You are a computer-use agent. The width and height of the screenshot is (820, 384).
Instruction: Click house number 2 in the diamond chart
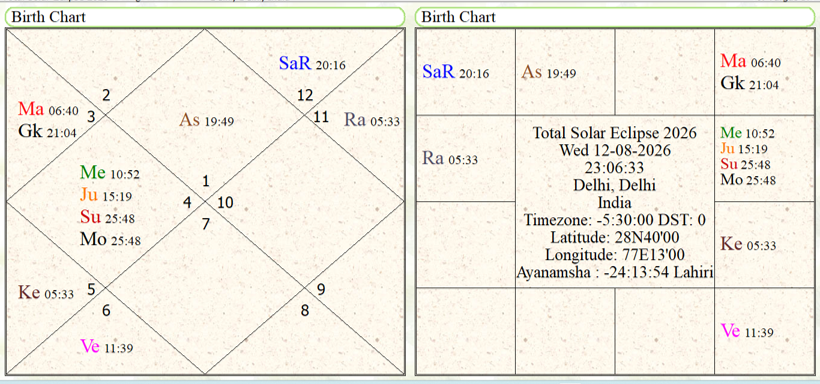coord(106,95)
